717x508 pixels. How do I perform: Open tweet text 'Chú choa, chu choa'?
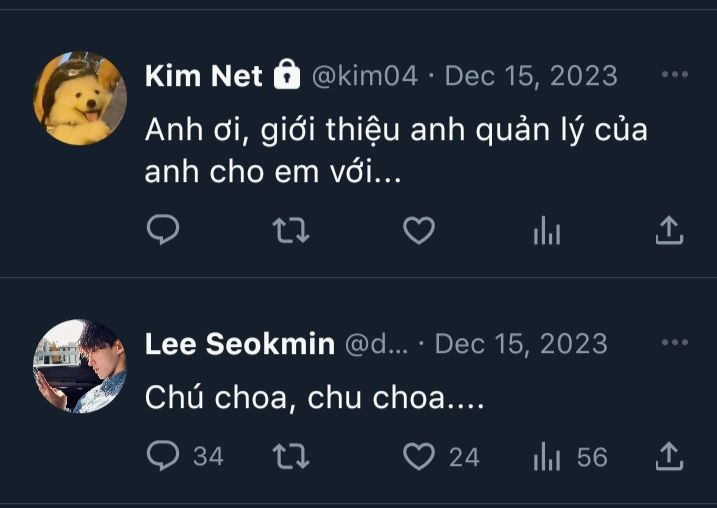294,397
